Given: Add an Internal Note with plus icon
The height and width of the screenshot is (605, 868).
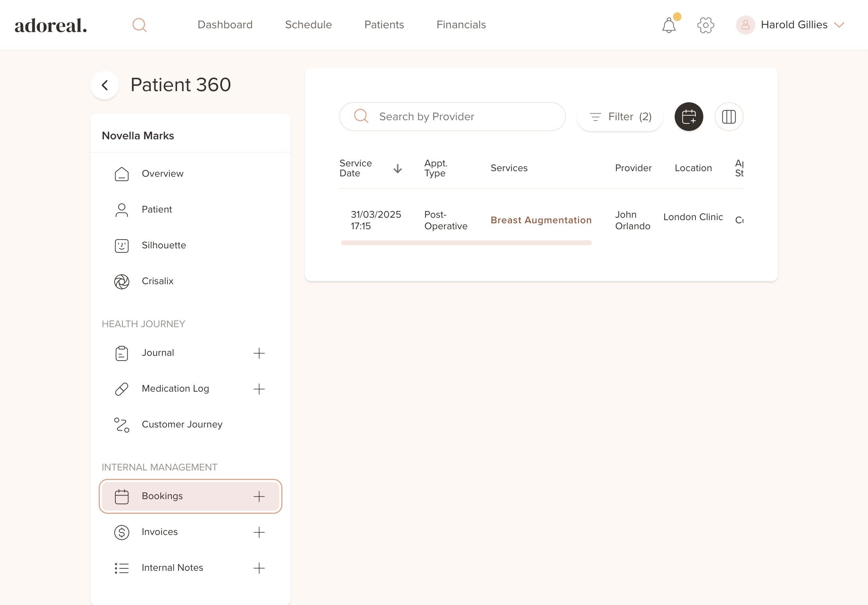Looking at the screenshot, I should (x=259, y=568).
